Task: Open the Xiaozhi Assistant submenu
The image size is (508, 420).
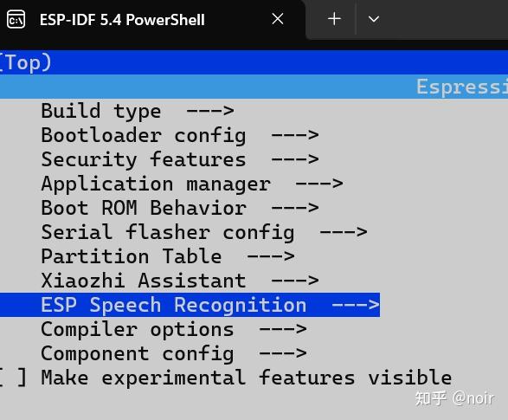Action: (180, 281)
